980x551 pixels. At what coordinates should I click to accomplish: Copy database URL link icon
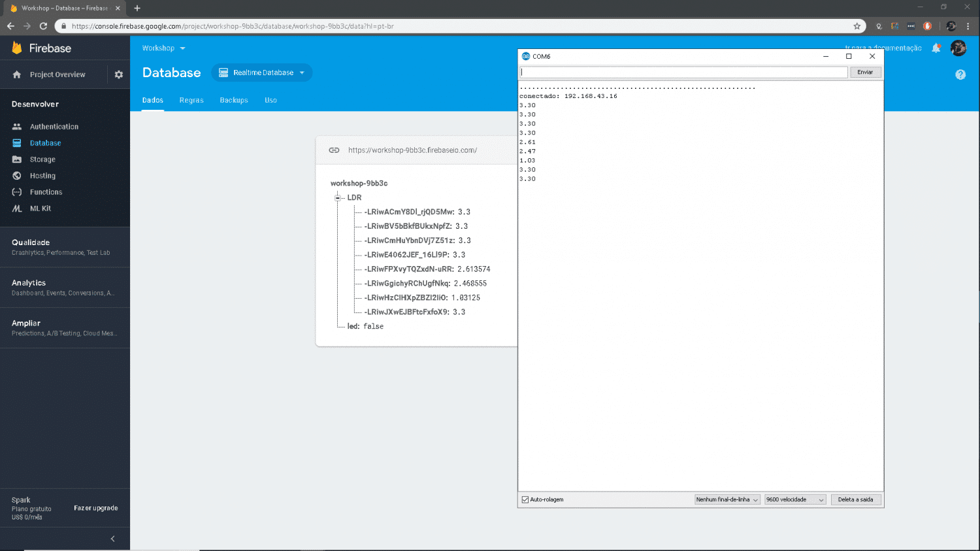click(334, 150)
